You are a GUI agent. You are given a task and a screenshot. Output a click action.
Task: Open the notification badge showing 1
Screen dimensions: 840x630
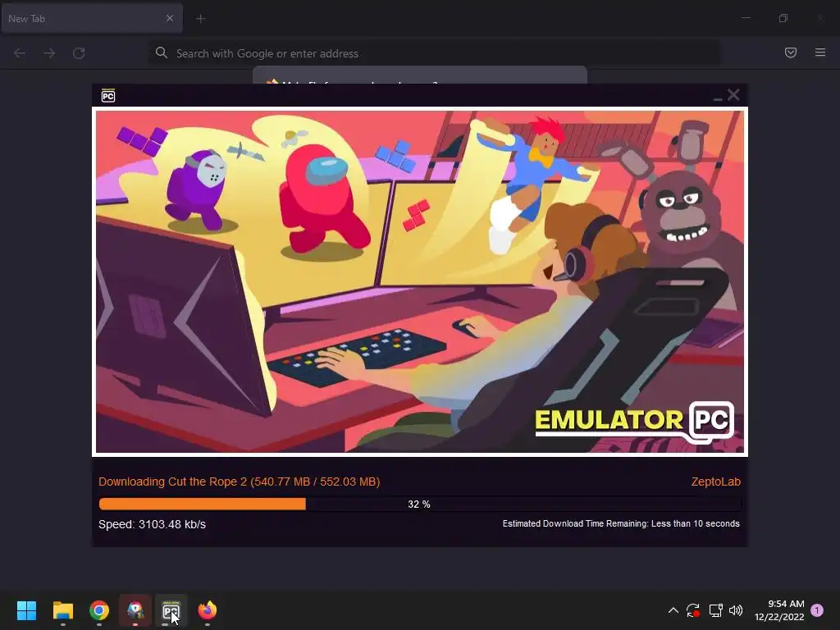click(x=817, y=610)
